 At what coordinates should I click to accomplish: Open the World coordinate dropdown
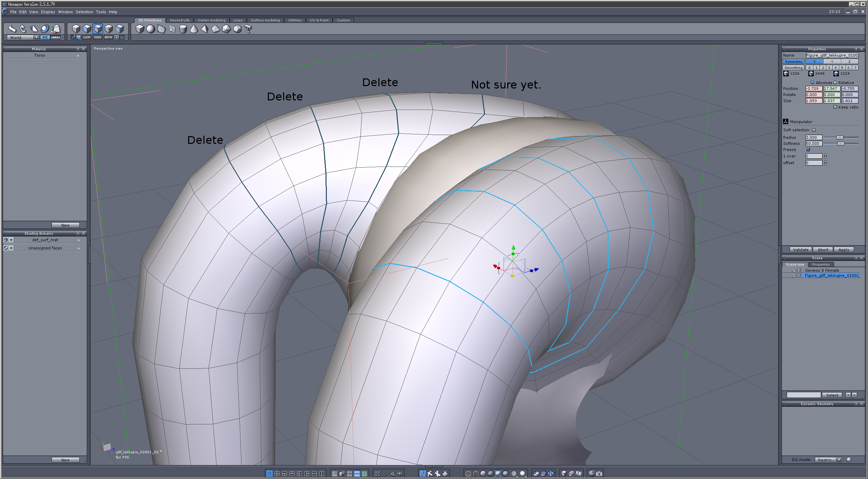click(x=36, y=37)
